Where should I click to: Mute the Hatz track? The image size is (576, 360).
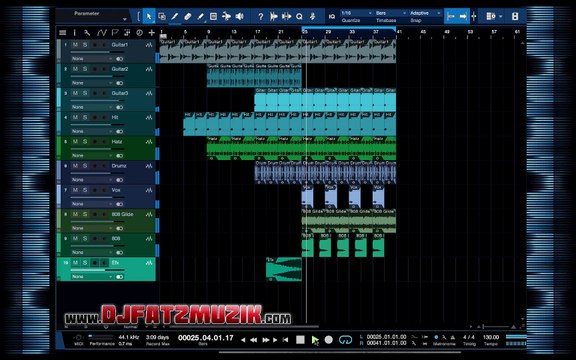coord(75,142)
